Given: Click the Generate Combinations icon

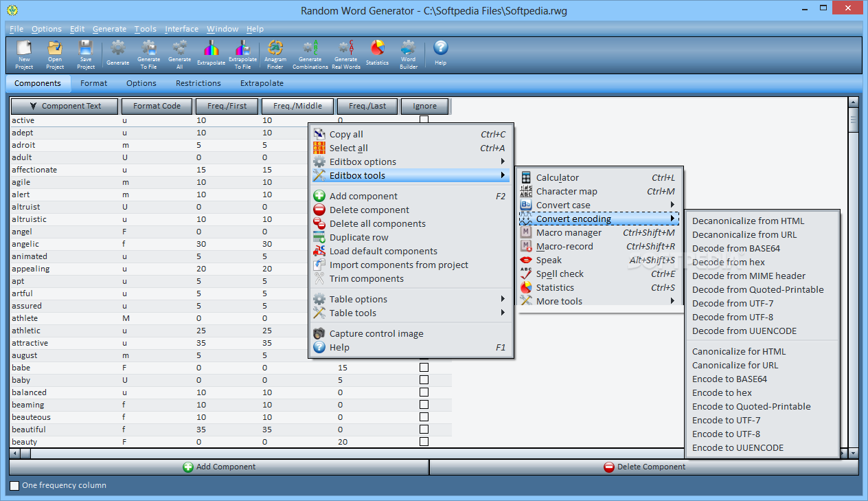Looking at the screenshot, I should [x=310, y=54].
